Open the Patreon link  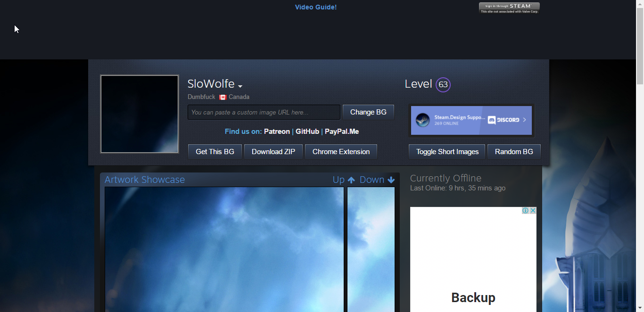[277, 131]
